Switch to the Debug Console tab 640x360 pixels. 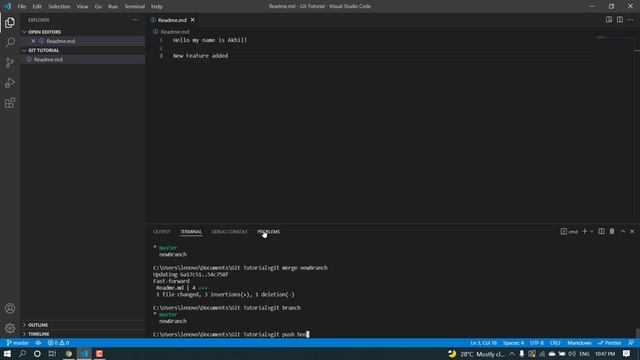click(229, 231)
